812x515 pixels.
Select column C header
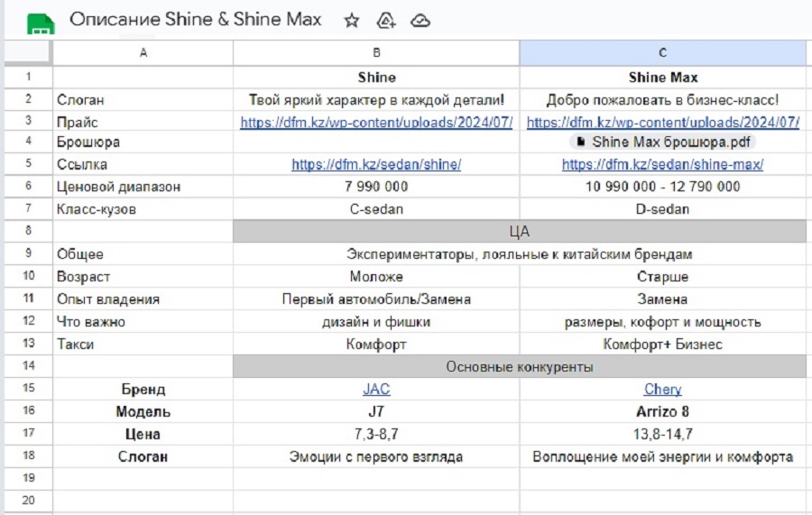662,53
